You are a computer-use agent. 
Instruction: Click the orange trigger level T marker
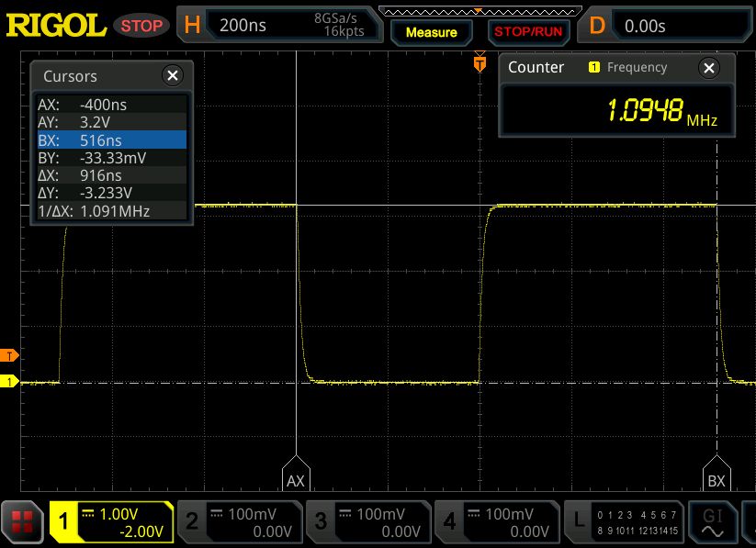pyautogui.click(x=9, y=355)
